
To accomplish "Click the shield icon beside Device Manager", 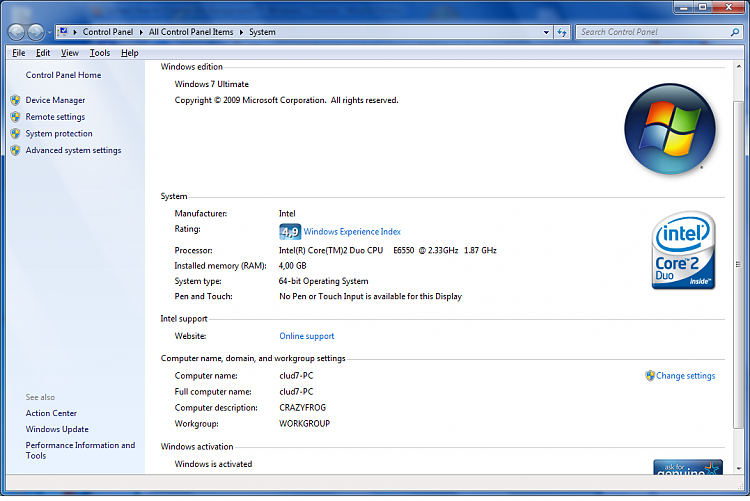I will click(x=15, y=100).
